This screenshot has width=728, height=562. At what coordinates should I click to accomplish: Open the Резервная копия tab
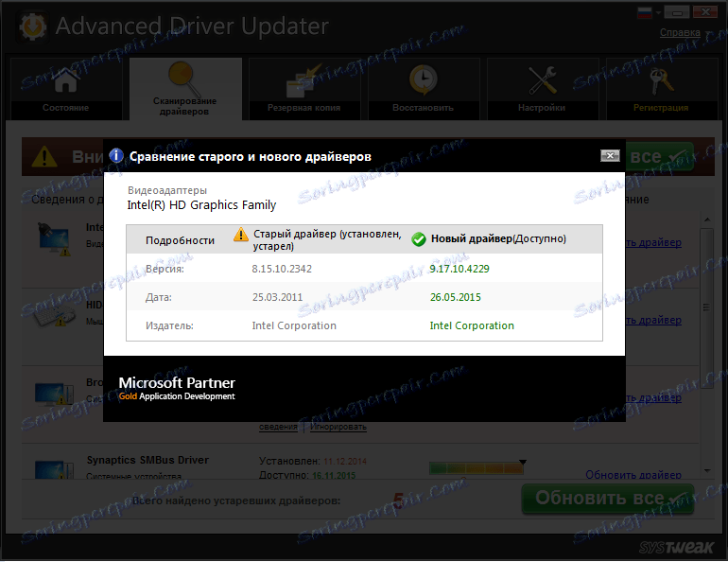pos(304,89)
